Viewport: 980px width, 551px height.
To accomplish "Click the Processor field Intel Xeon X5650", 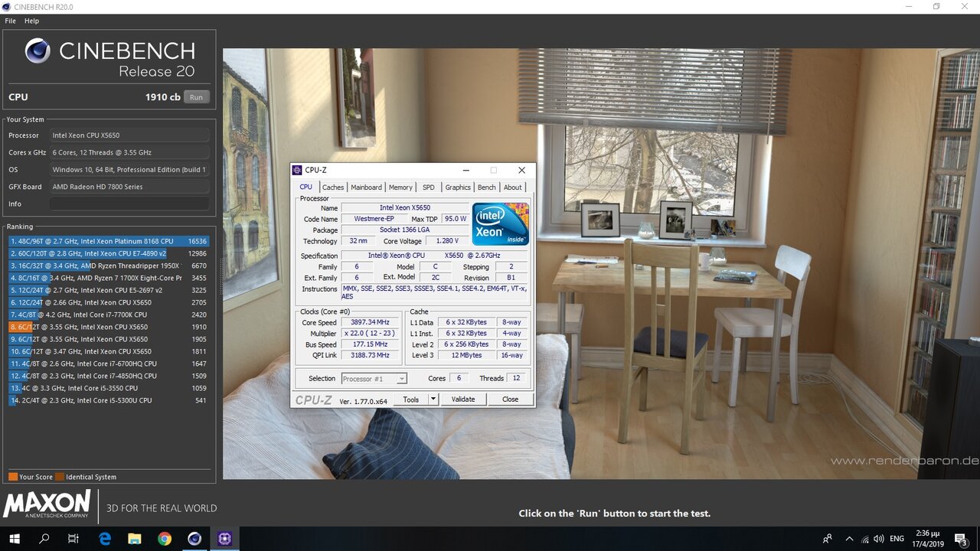I will (129, 135).
